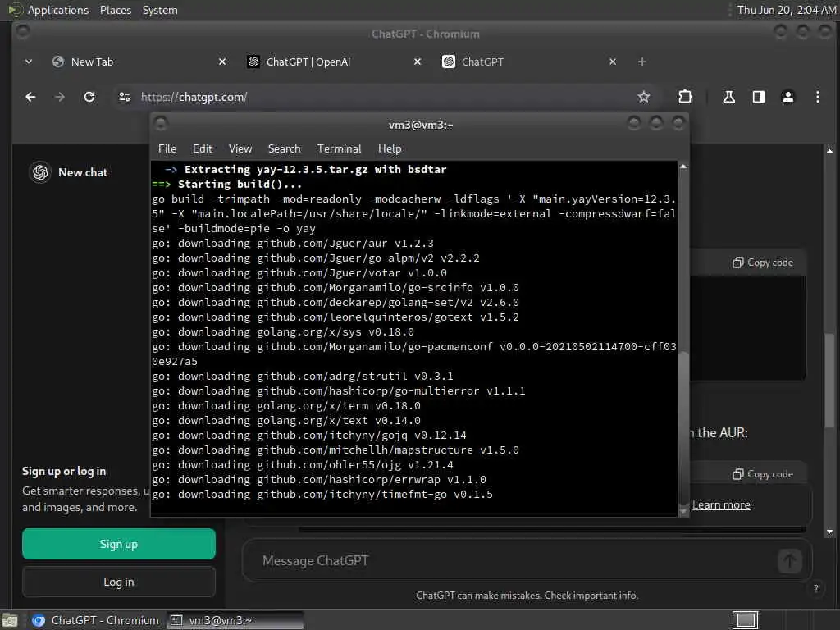Open the Chromium profile icon
The width and height of the screenshot is (840, 630).
coord(788,97)
